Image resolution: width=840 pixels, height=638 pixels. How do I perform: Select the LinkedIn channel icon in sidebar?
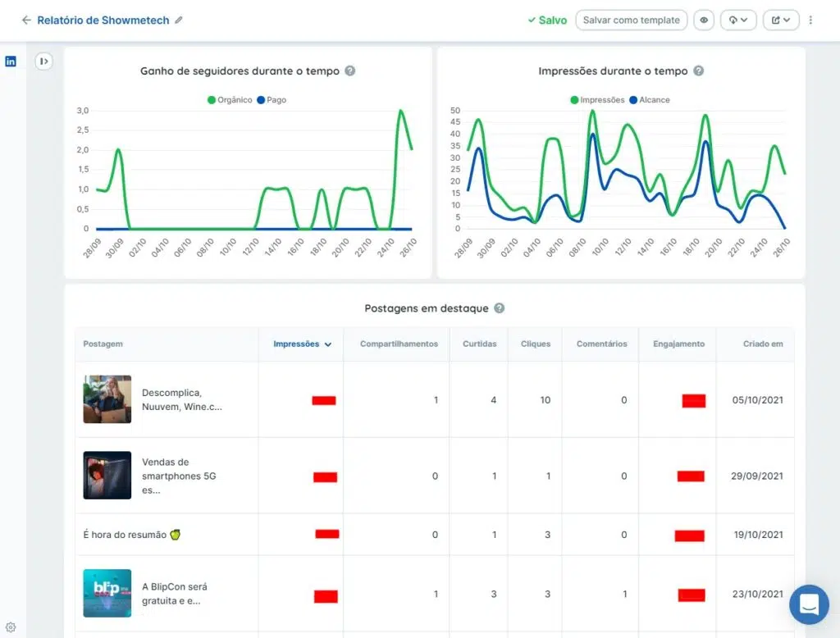tap(10, 61)
